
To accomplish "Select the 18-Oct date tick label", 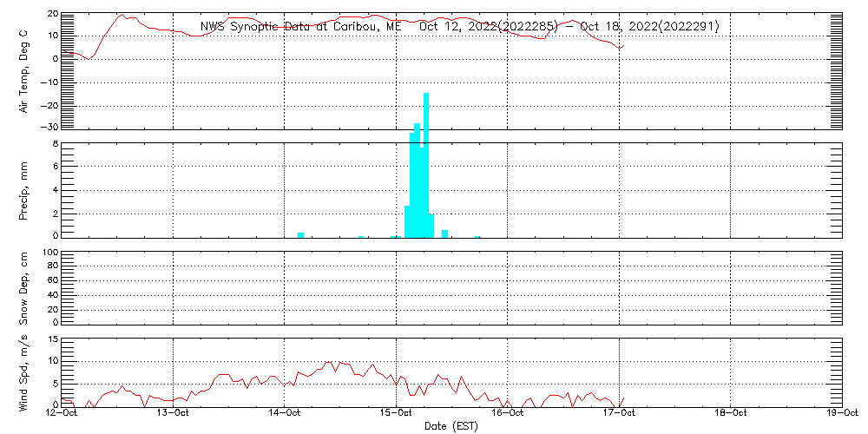I will [731, 415].
